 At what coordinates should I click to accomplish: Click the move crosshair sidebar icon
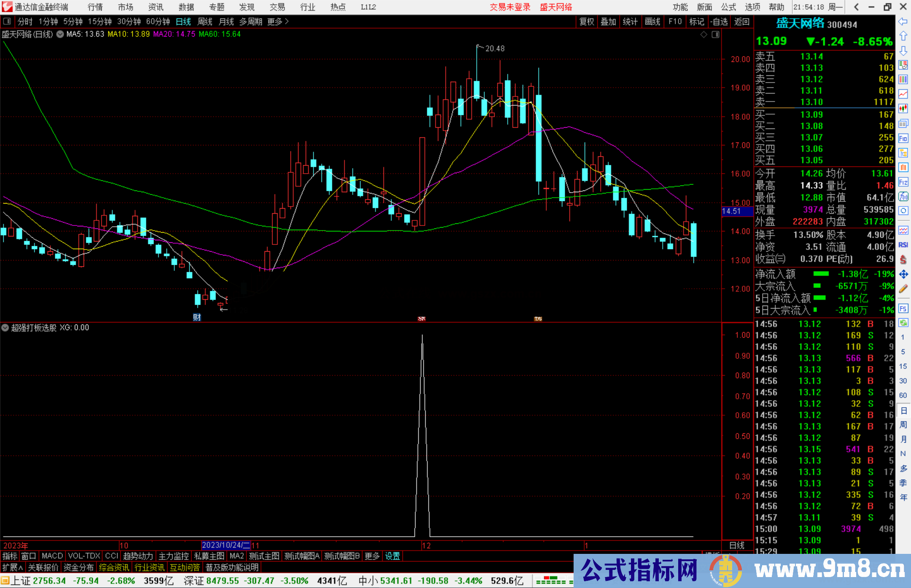[x=903, y=274]
